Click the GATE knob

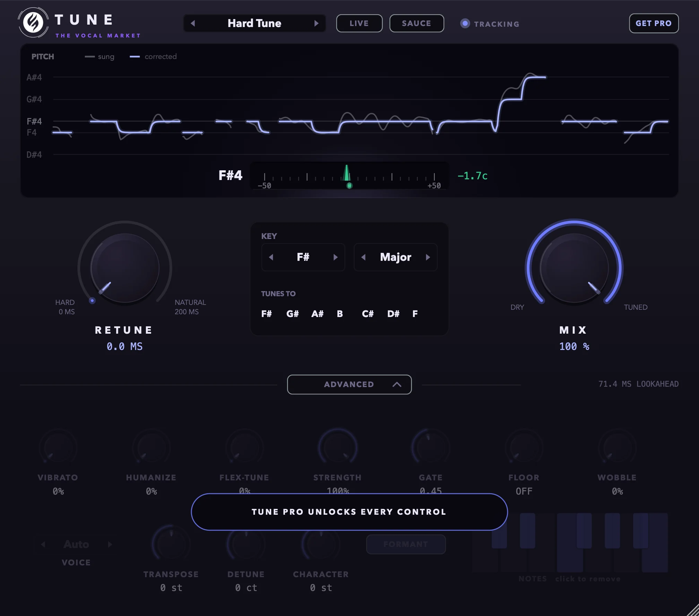[431, 448]
